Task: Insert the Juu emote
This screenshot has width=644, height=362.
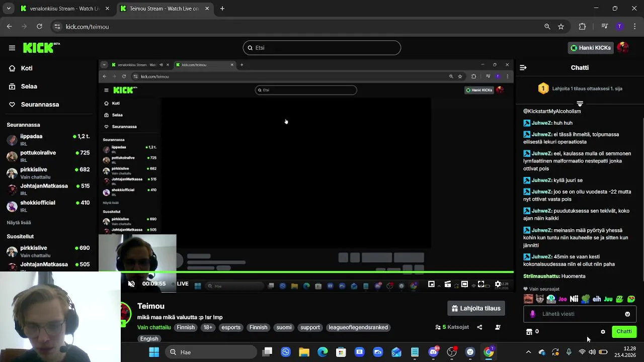Action: coord(608,299)
